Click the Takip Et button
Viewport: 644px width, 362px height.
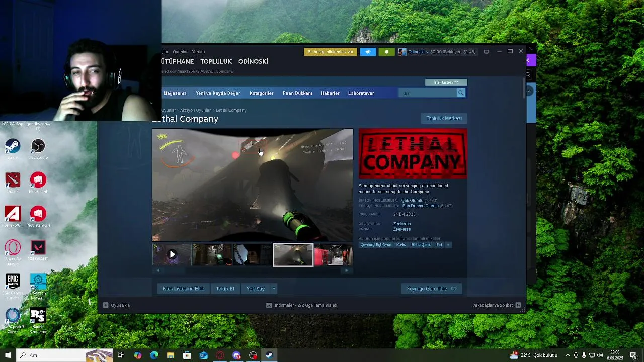[225, 289]
